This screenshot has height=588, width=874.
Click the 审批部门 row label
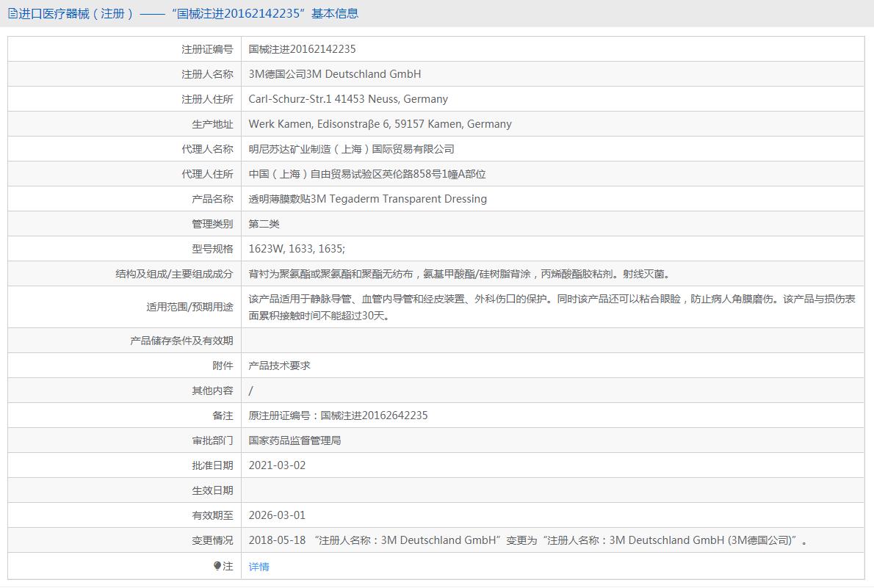click(x=212, y=440)
